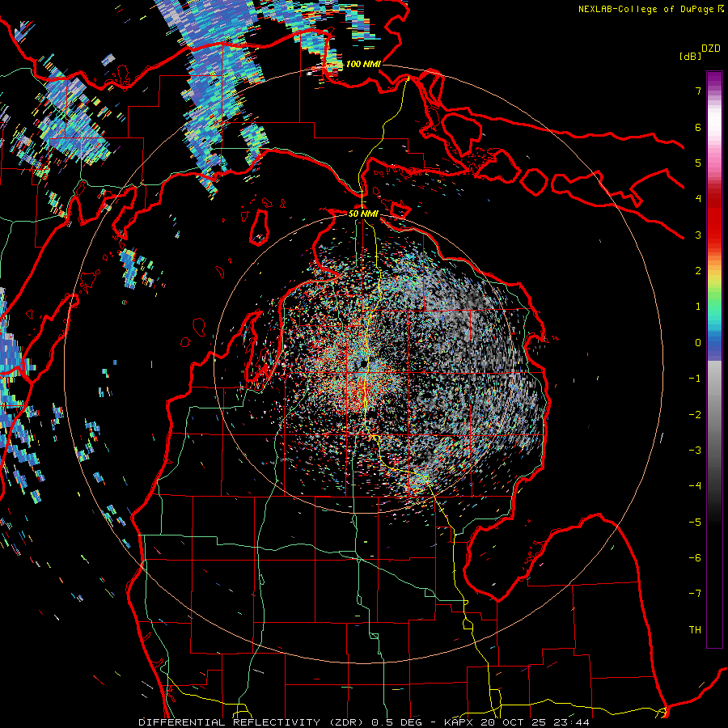Click the DZD color scale title

click(x=711, y=49)
